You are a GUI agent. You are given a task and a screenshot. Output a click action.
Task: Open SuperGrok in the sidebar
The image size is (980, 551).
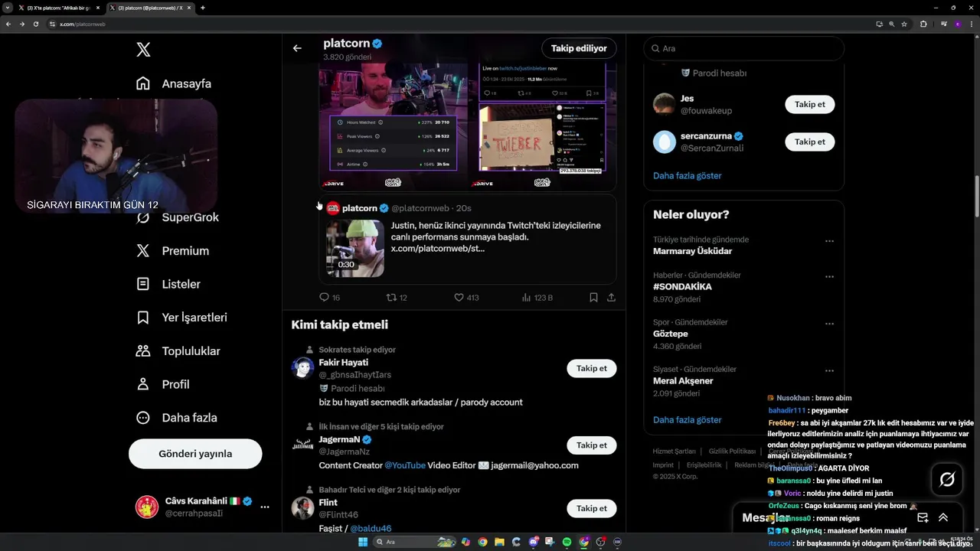[x=177, y=217]
